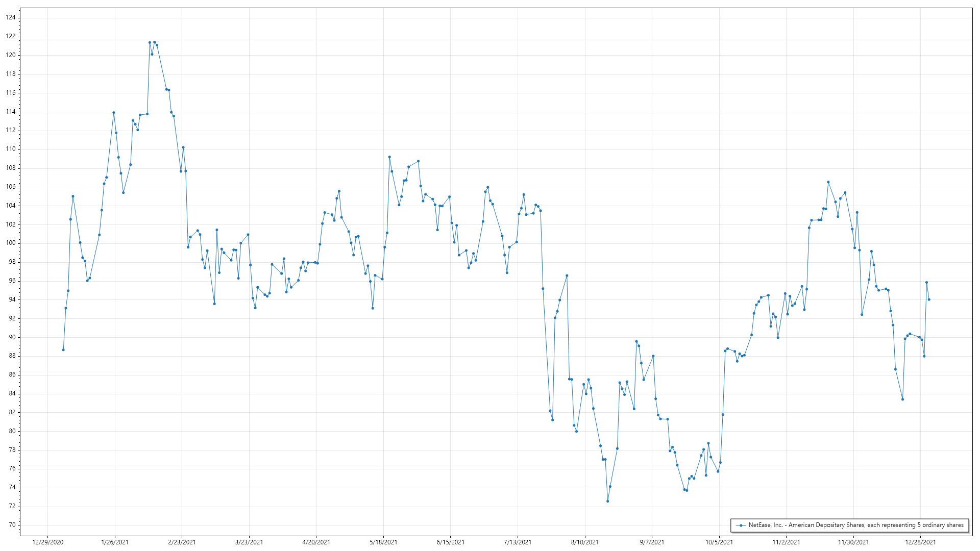This screenshot has width=980, height=551.
Task: Click the 5/18/2021 x-axis date label
Action: pos(383,542)
